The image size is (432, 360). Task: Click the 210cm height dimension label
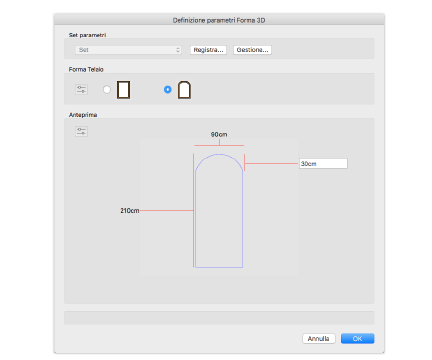click(x=130, y=211)
